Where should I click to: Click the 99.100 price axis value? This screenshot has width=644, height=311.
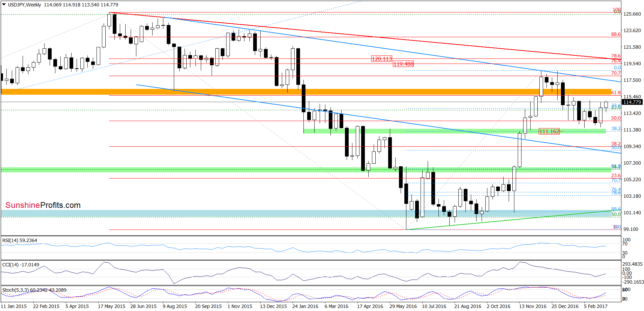(631, 229)
